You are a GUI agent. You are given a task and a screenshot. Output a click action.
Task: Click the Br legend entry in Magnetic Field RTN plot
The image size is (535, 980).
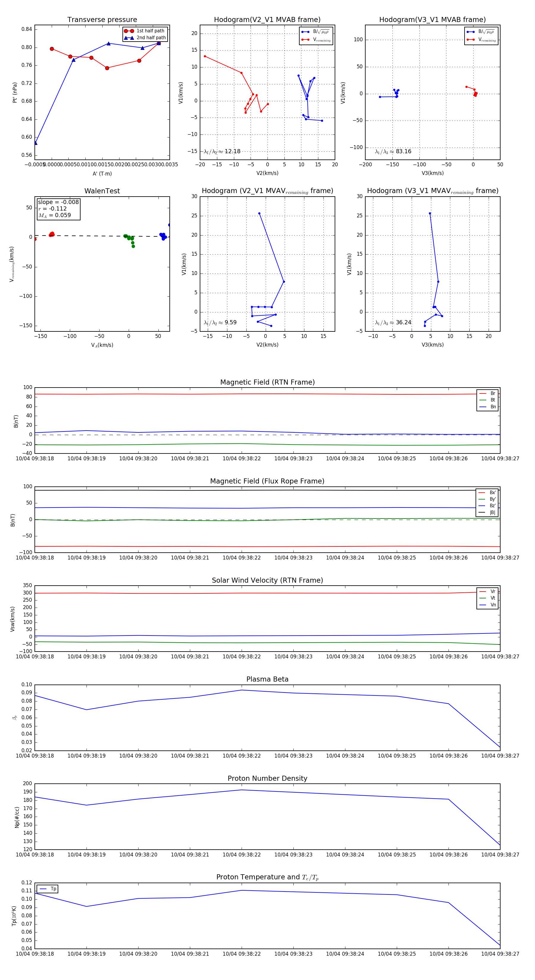point(487,393)
